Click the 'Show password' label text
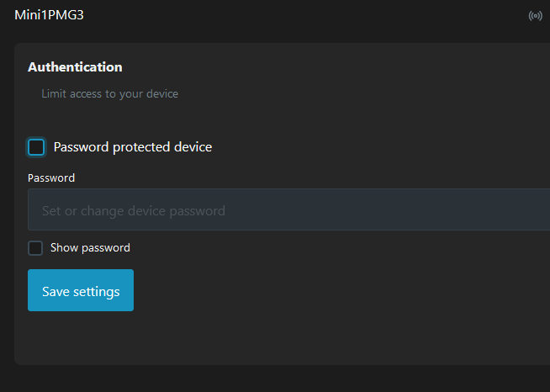Viewport: 550px width, 392px height. tap(90, 248)
